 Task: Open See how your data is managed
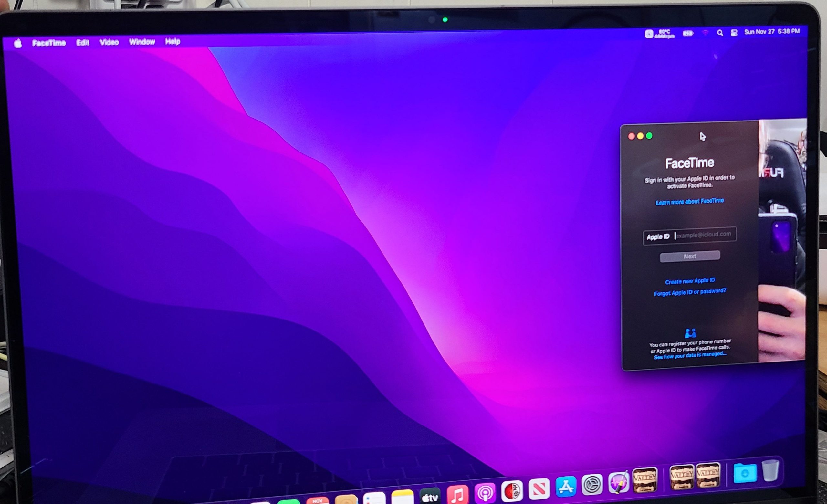click(690, 355)
